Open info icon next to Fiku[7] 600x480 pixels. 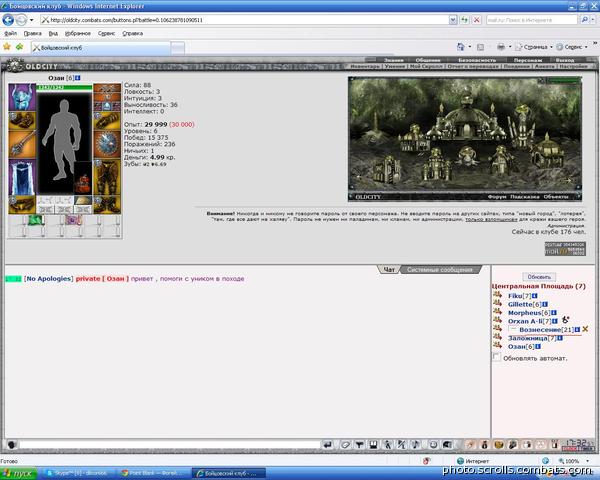(x=535, y=296)
